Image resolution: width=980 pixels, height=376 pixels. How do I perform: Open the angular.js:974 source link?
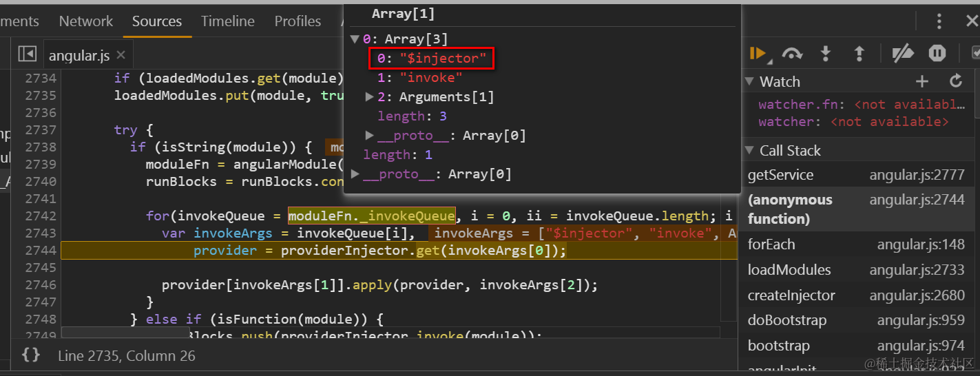click(921, 346)
